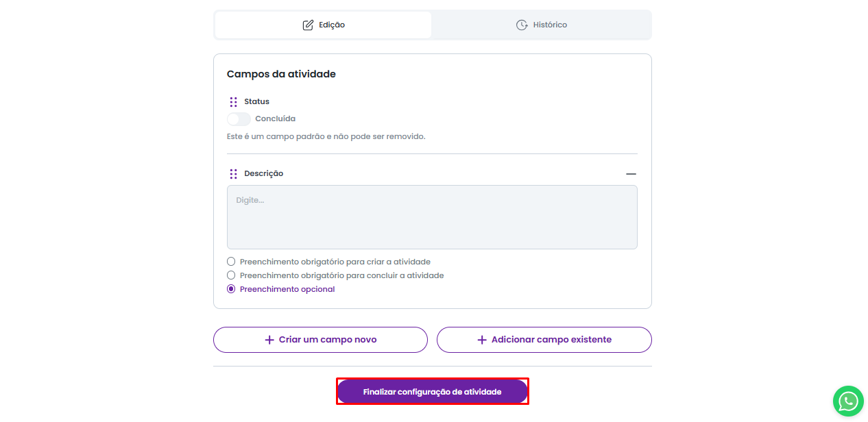Focus the Descrição text area

[432, 217]
